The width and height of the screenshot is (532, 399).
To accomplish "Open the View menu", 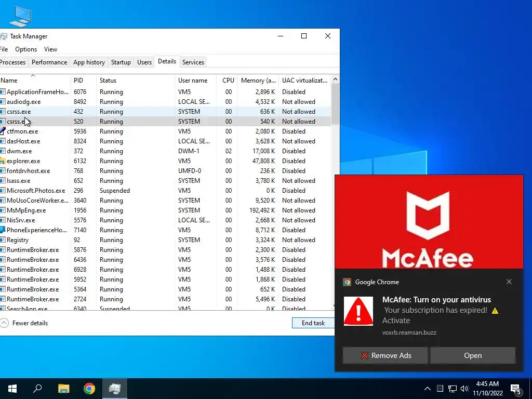I will pos(50,49).
